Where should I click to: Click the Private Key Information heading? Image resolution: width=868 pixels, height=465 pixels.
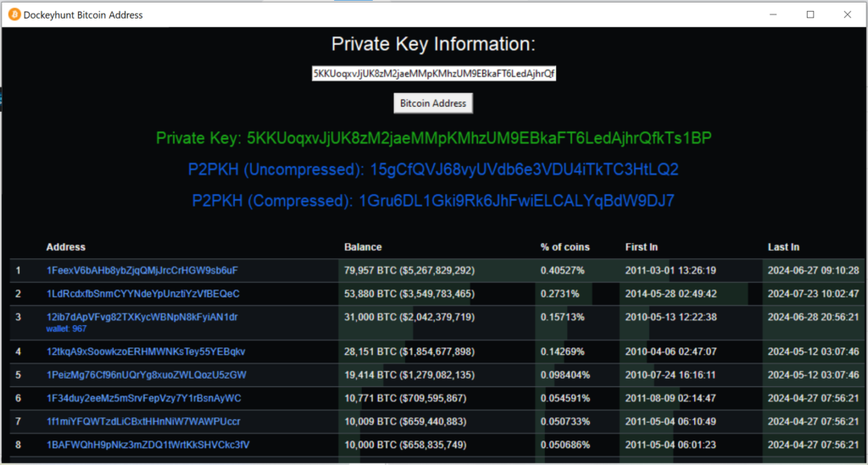click(x=433, y=44)
